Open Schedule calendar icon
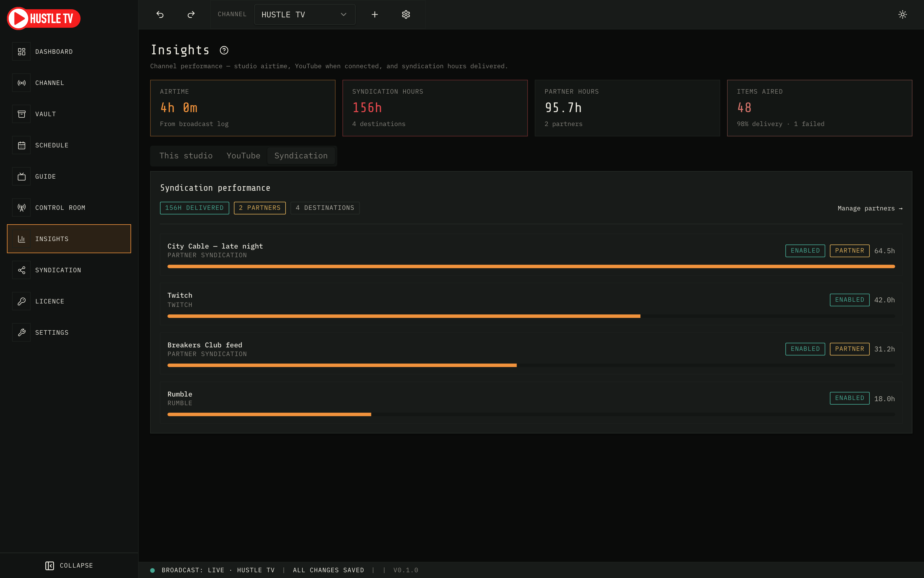 click(21, 145)
